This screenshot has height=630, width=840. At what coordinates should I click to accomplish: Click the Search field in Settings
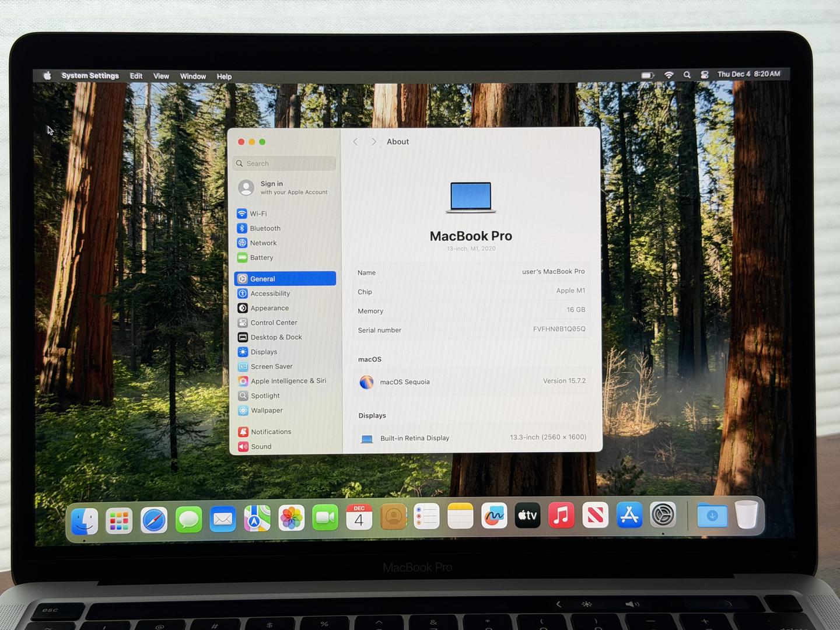[x=285, y=163]
